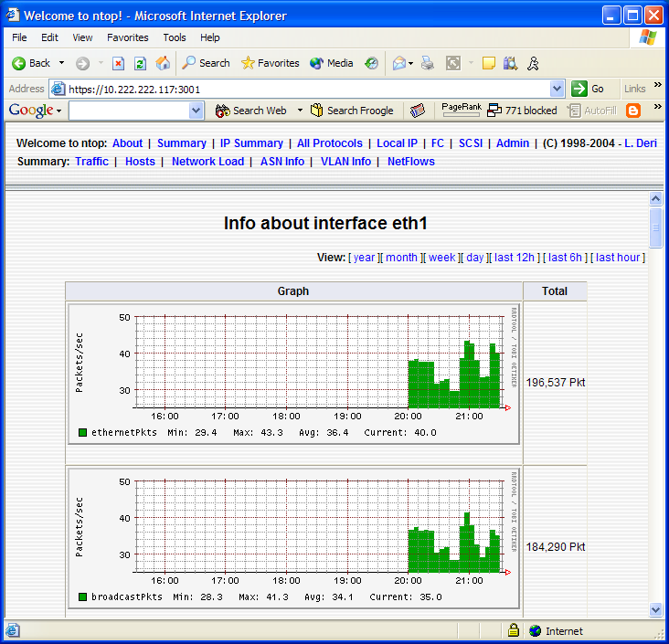The image size is (669, 644).
Task: Click the green ethernetPkts legend swatch
Action: [x=82, y=432]
